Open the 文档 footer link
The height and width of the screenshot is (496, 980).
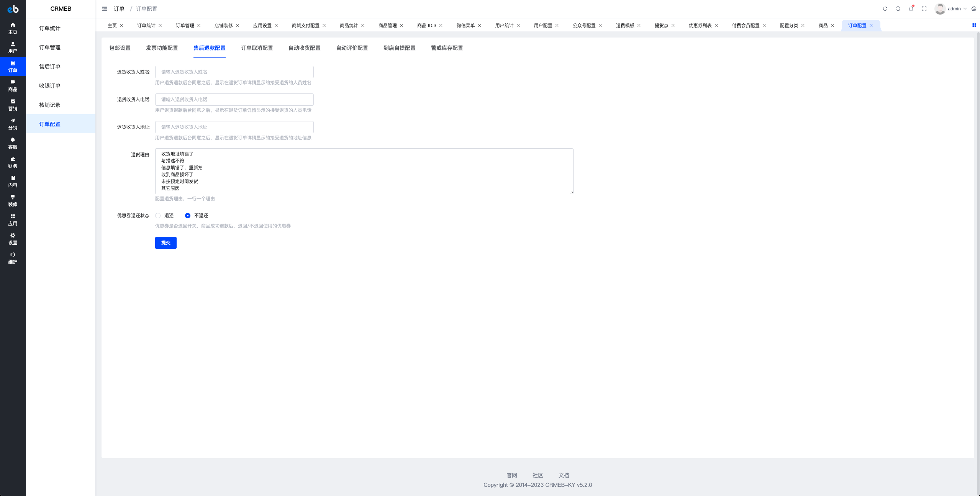(564, 475)
